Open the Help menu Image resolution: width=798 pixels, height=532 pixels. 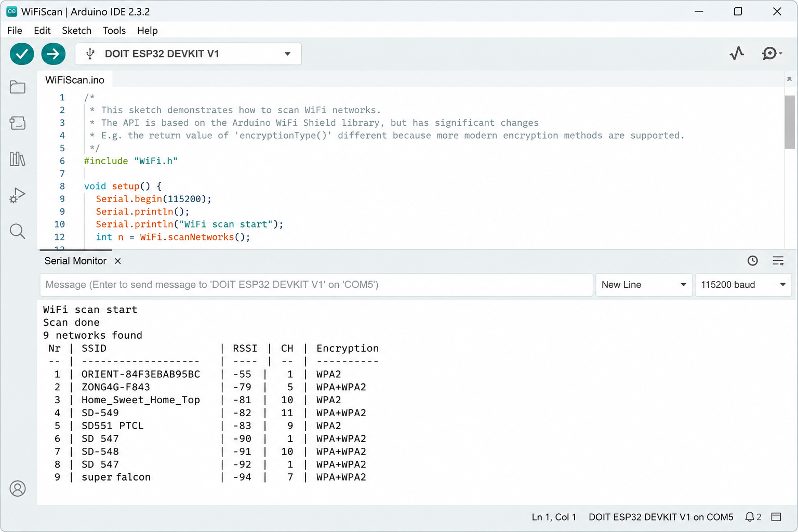pyautogui.click(x=148, y=31)
